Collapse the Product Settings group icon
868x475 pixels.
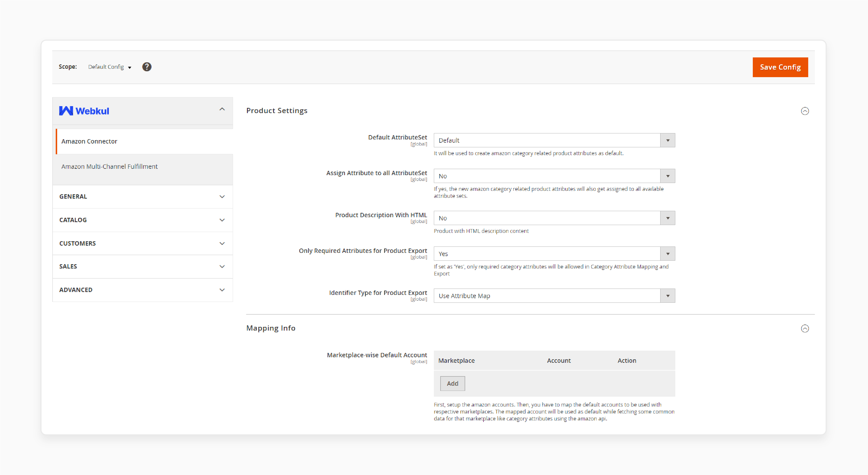point(805,111)
